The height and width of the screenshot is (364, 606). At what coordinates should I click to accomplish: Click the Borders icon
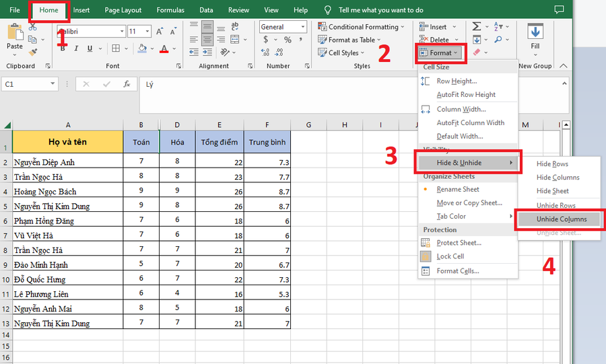[116, 48]
